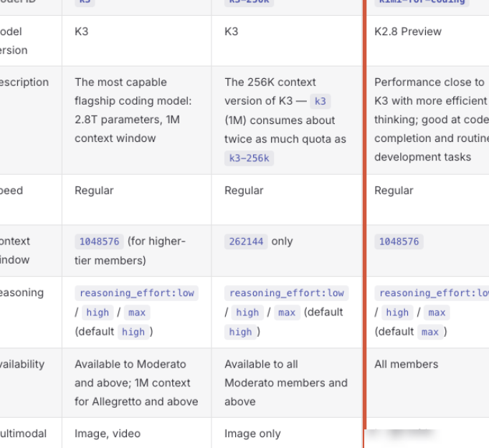Click the default 'high' chip in the flagship K3 reasoning cell
The width and height of the screenshot is (489, 448).
pyautogui.click(x=133, y=332)
